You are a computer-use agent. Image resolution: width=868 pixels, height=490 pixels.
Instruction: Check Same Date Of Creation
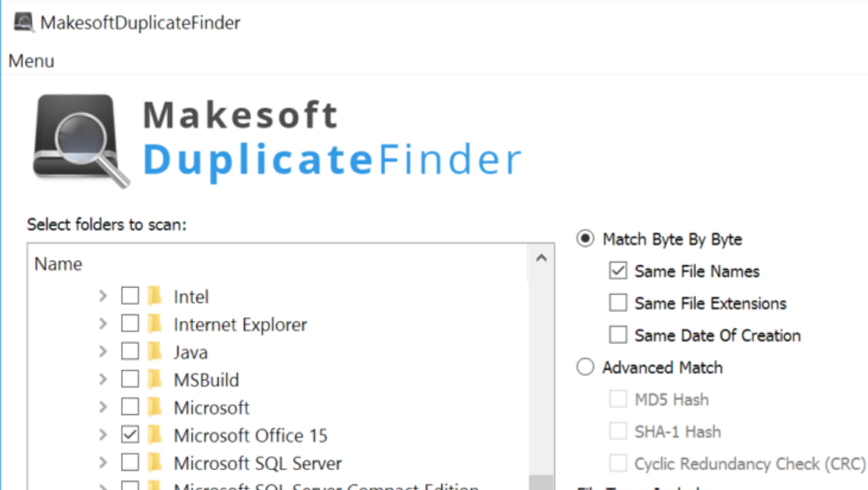tap(618, 334)
